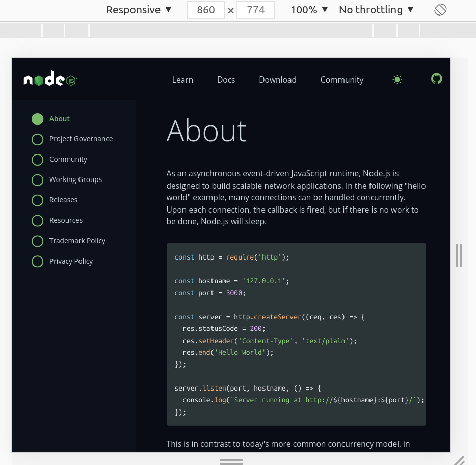Click the filled circle beside About
Viewport: 476px width, 465px height.
click(x=37, y=119)
